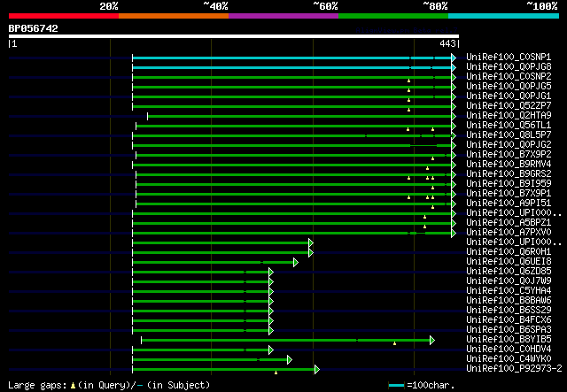Open the UniRef100_Q0PJG5 entry
This screenshot has height=392, width=567.
click(509, 87)
